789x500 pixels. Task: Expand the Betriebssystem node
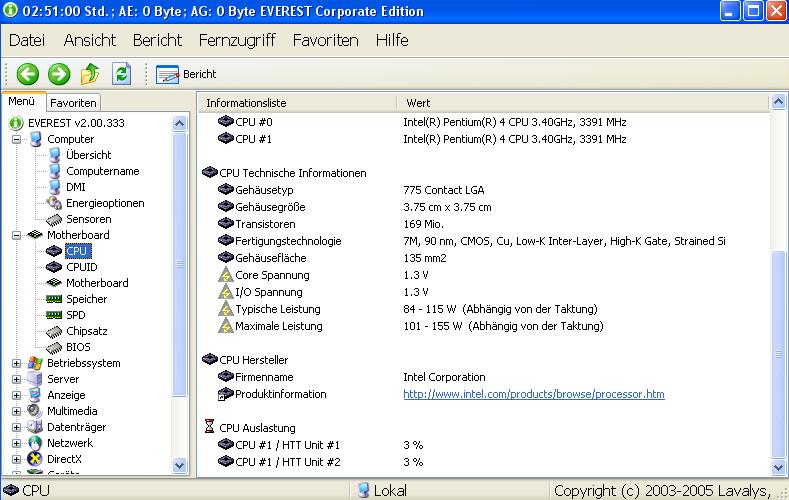click(x=17, y=363)
